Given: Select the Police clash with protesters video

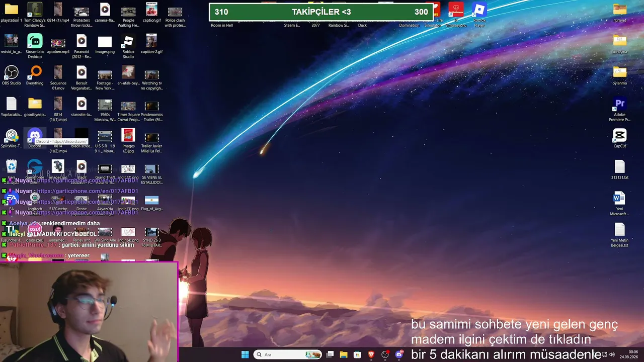Looking at the screenshot, I should pyautogui.click(x=175, y=15).
